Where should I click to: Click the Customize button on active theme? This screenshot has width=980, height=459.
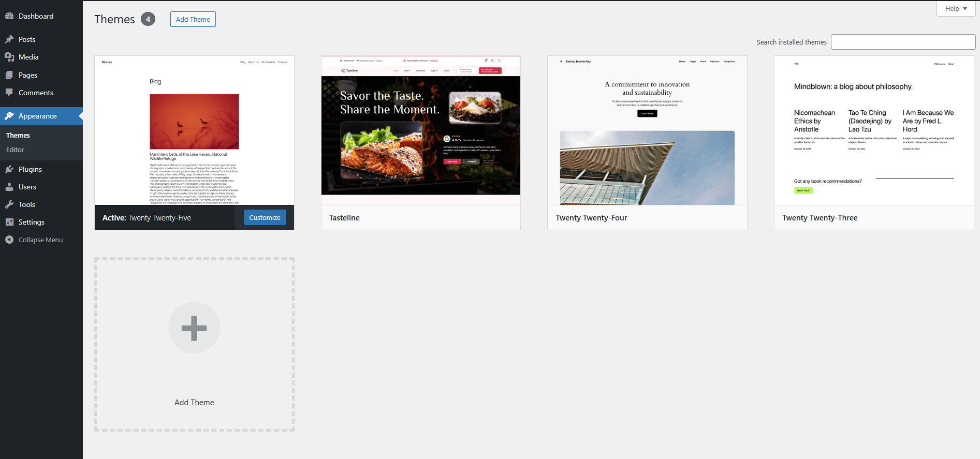(x=265, y=217)
